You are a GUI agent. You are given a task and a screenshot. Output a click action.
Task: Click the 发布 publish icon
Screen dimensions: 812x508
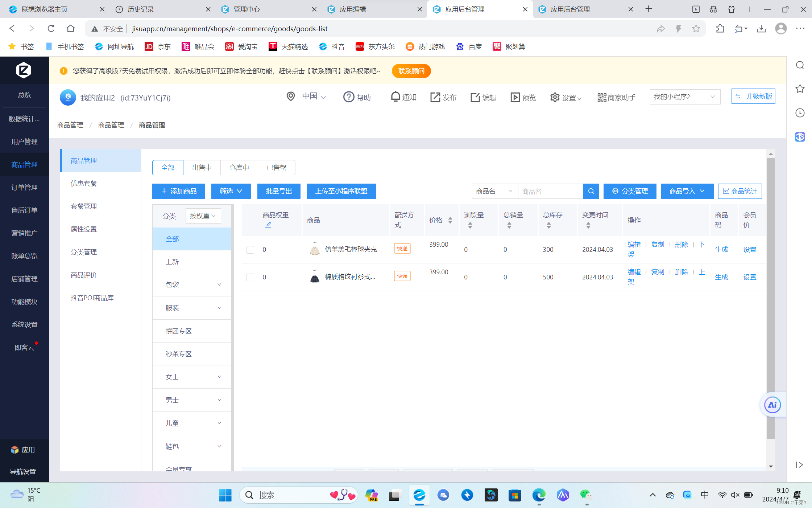(435, 97)
